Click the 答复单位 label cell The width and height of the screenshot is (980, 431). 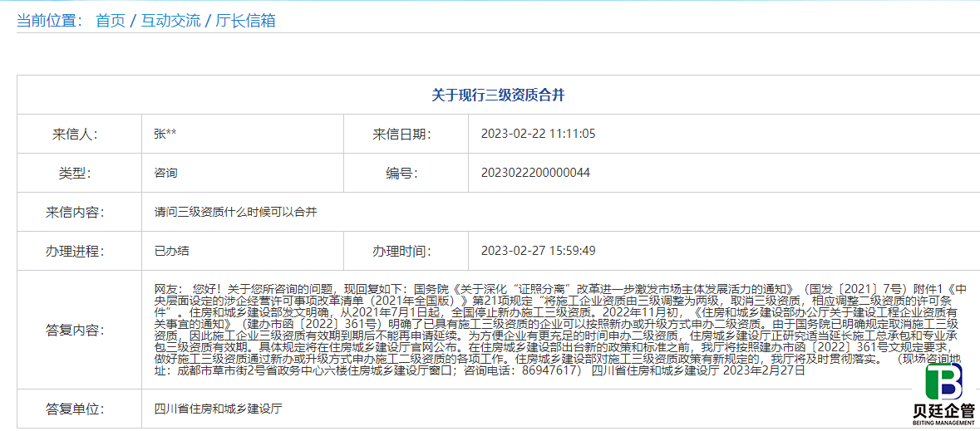pyautogui.click(x=79, y=409)
